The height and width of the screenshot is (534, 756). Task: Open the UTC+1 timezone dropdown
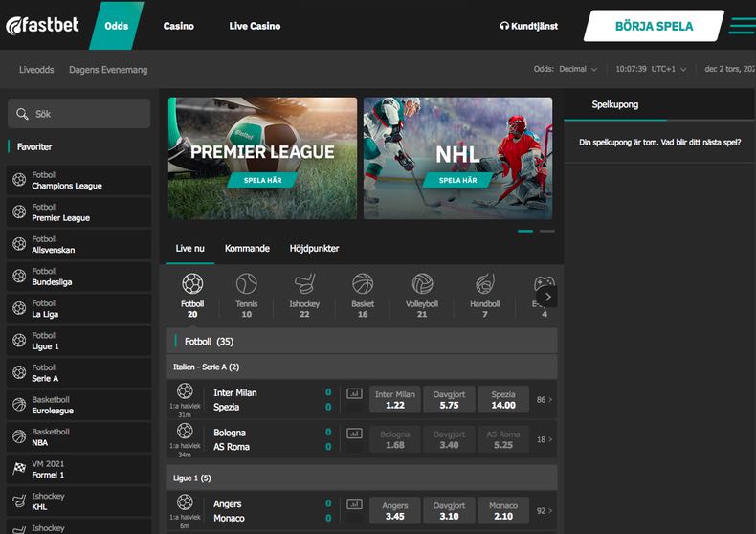pyautogui.click(x=669, y=69)
